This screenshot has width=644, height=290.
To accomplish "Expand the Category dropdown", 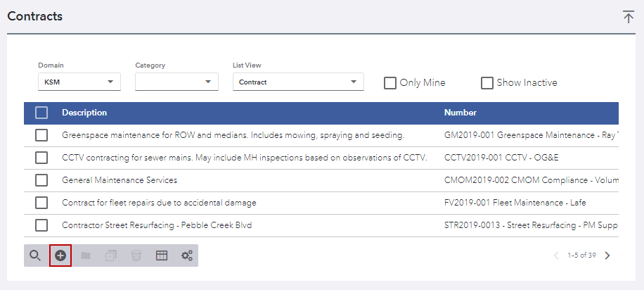I will point(176,82).
